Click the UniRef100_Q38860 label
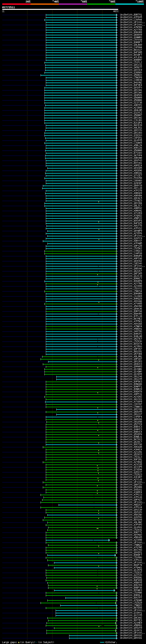 (x=131, y=72)
